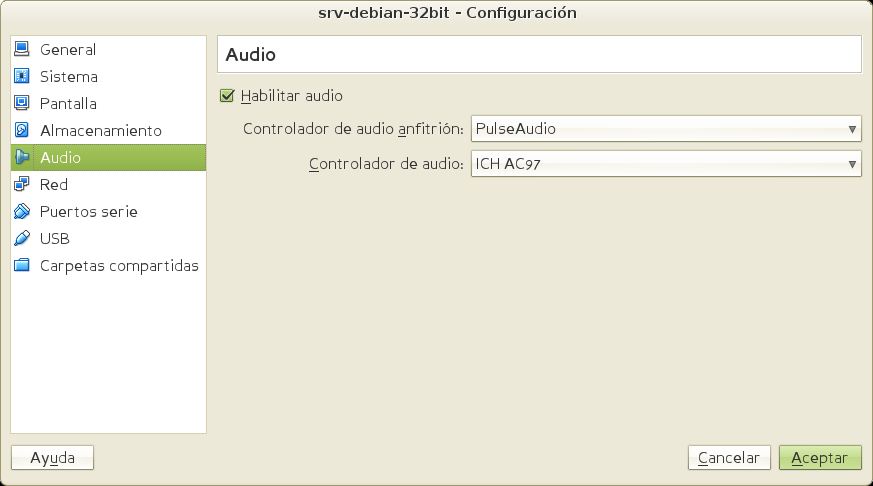Click the General monitor icon
The width and height of the screenshot is (873, 486).
(22, 49)
